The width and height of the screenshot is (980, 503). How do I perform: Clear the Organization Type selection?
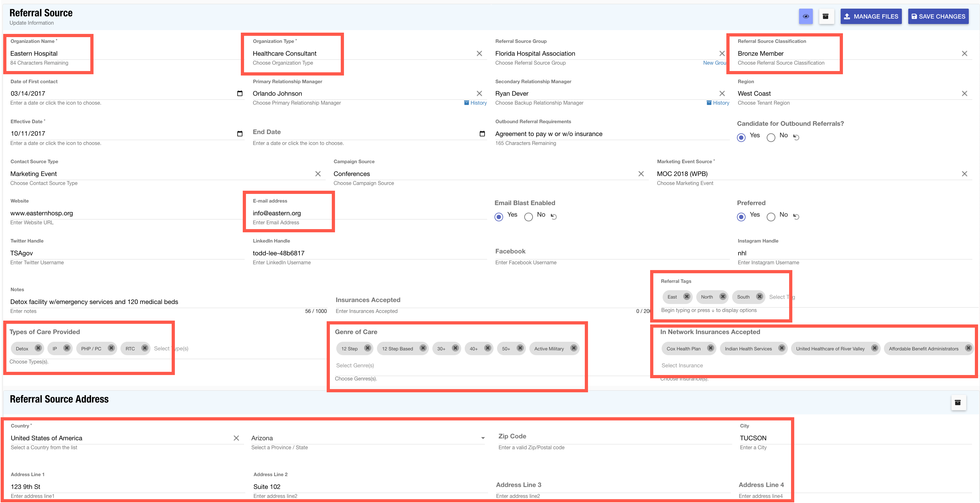pos(479,54)
